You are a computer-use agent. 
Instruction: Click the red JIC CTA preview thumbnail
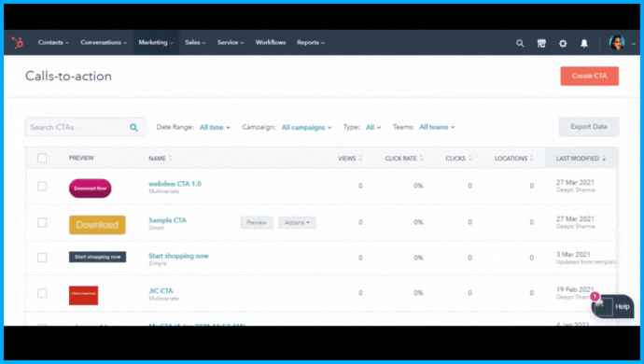pos(83,295)
